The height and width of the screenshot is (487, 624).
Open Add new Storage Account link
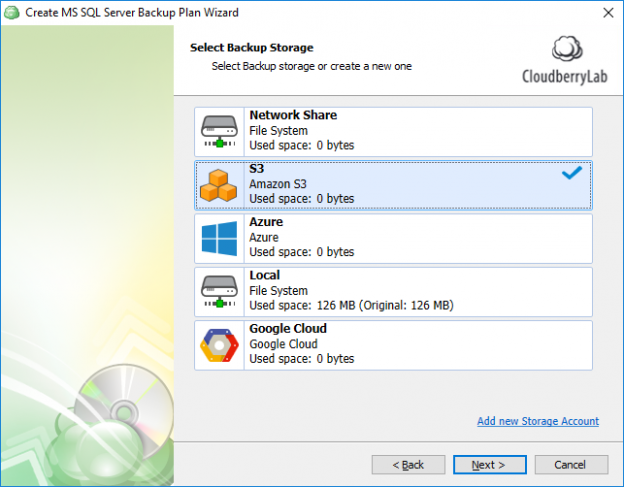coord(537,421)
